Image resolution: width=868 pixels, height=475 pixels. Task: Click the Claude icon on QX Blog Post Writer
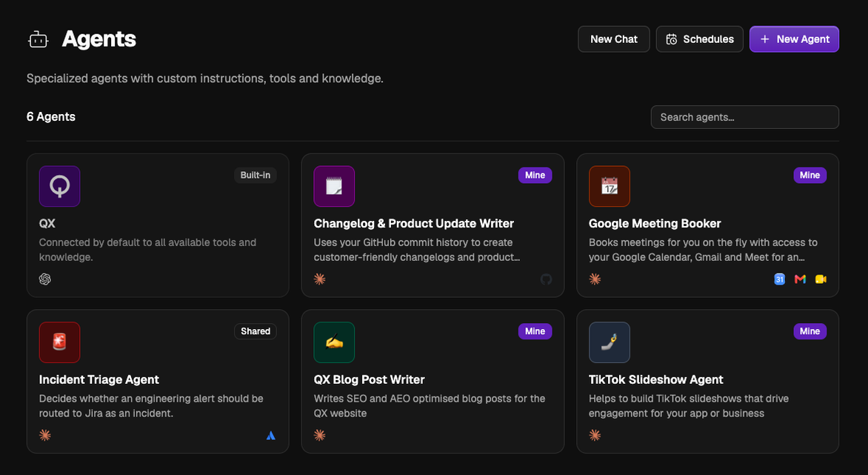(x=320, y=436)
